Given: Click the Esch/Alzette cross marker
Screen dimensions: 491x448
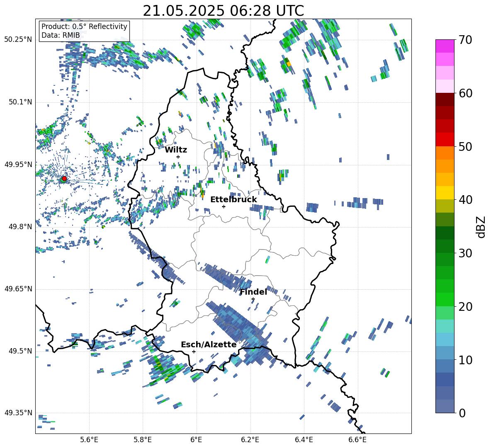Looking at the screenshot, I should (194, 351).
